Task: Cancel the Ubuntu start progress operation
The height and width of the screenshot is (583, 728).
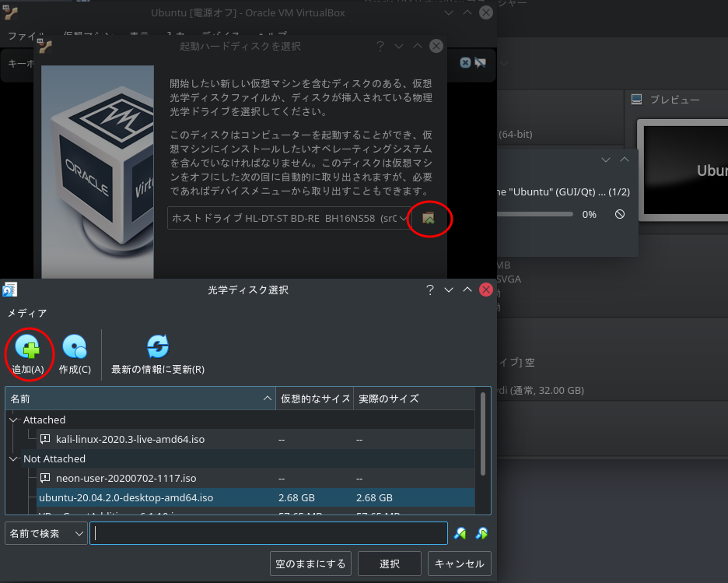Action: (620, 214)
